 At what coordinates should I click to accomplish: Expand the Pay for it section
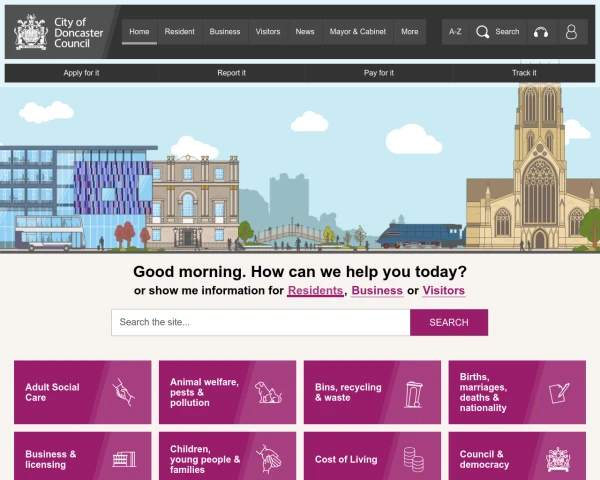[x=378, y=73]
